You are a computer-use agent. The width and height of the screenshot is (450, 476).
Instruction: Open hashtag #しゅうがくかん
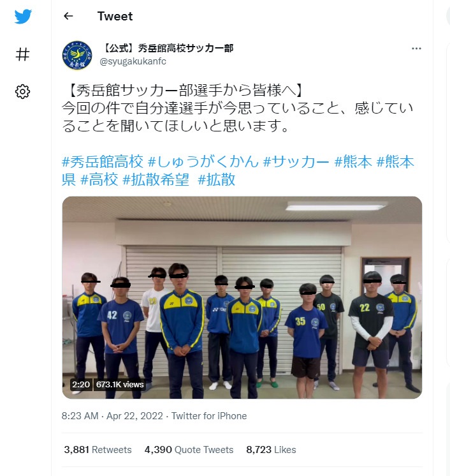(203, 161)
